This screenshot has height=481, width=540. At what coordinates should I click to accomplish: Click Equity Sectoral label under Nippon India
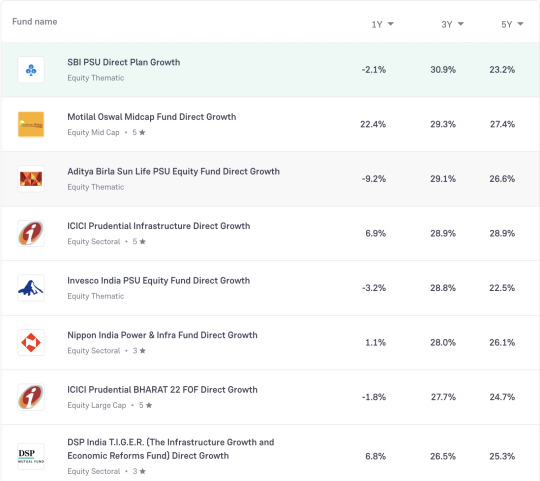click(94, 351)
